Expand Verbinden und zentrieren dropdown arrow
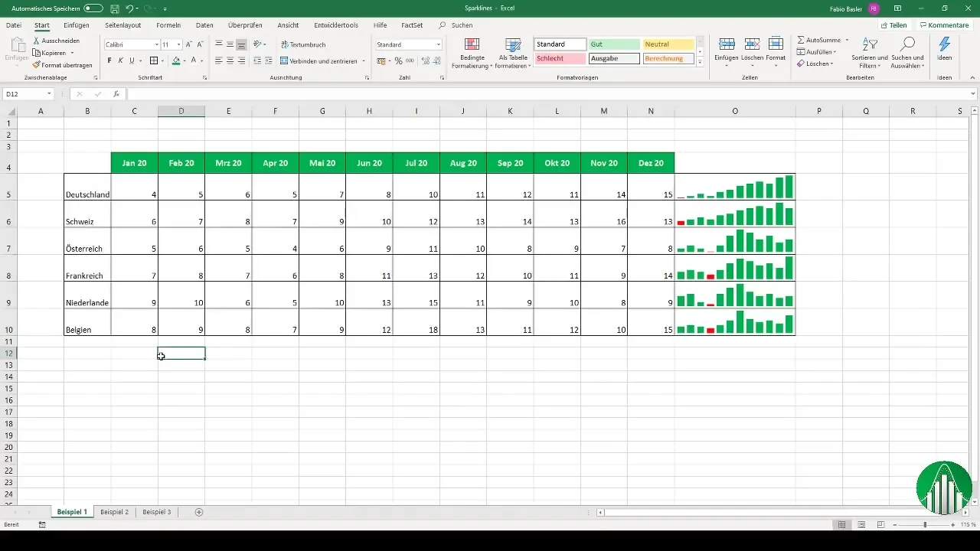The width and height of the screenshot is (980, 551). 363,60
